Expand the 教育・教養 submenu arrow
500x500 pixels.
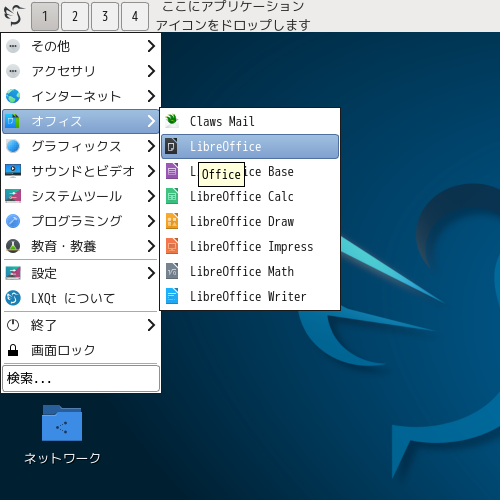[x=151, y=246]
